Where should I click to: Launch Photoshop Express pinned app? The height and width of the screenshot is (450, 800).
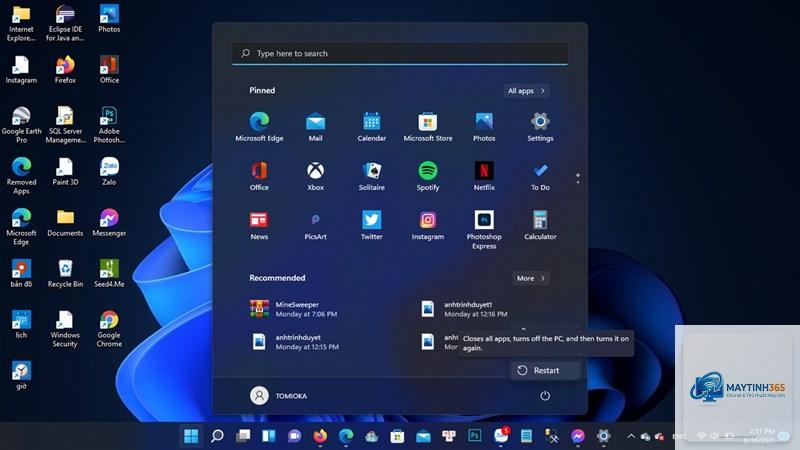484,230
